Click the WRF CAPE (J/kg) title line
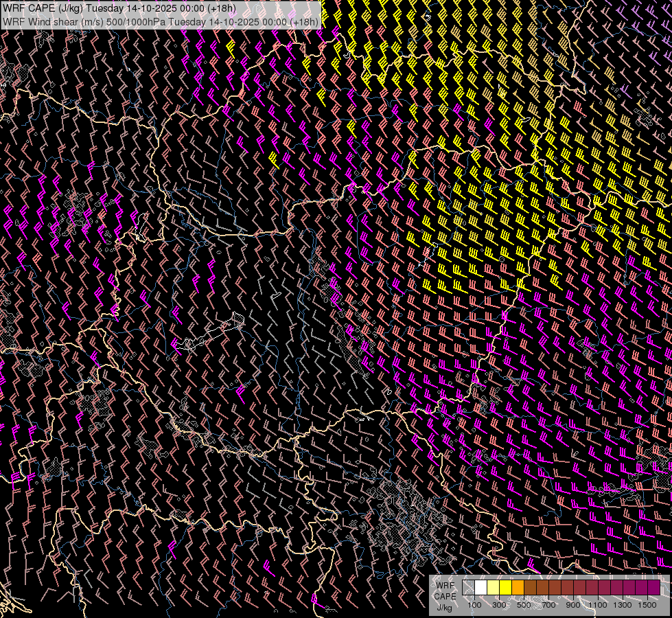Viewport: 672px width, 618px height. [x=120, y=8]
